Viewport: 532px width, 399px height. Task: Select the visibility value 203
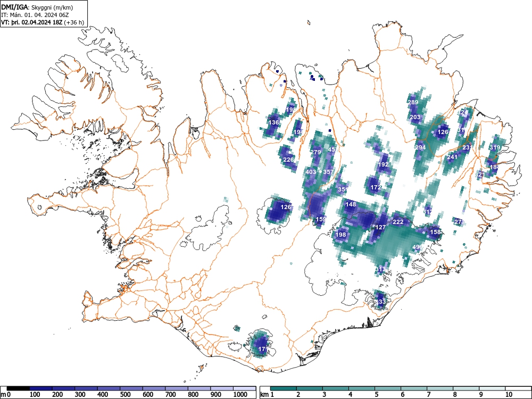(415, 117)
